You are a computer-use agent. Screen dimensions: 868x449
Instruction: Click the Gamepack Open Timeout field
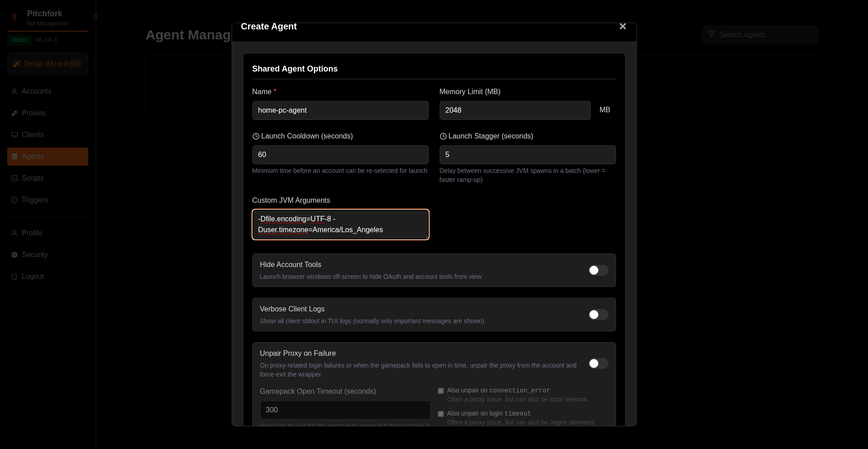345,410
